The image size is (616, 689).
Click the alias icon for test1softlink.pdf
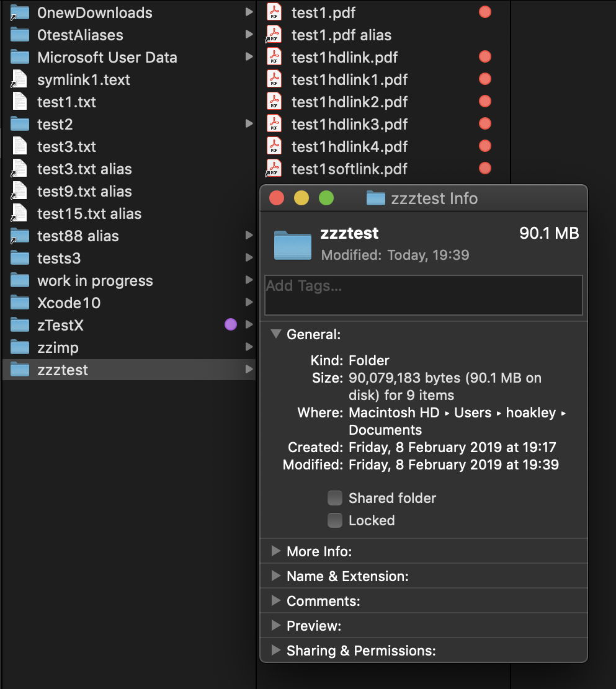point(274,168)
